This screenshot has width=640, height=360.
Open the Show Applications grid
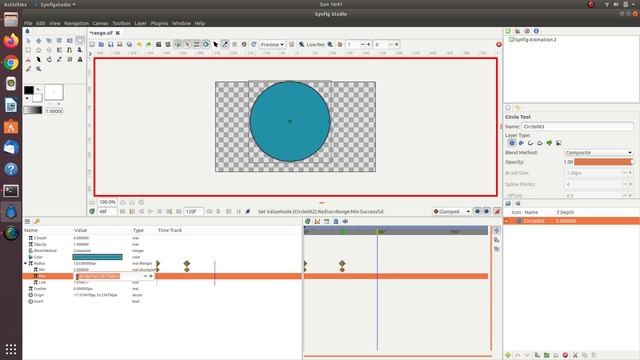click(11, 349)
